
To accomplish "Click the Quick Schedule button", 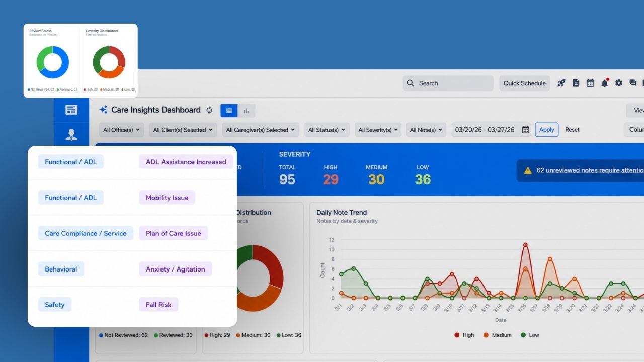I will click(x=525, y=83).
